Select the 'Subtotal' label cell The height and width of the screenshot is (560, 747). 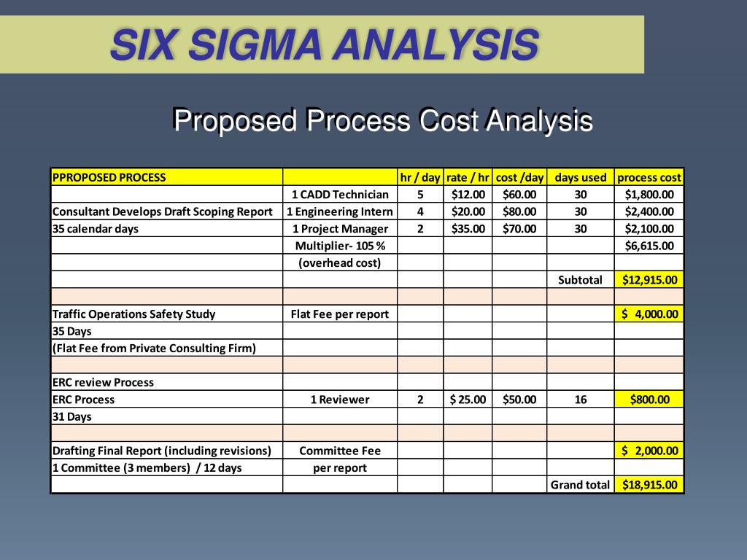click(581, 280)
